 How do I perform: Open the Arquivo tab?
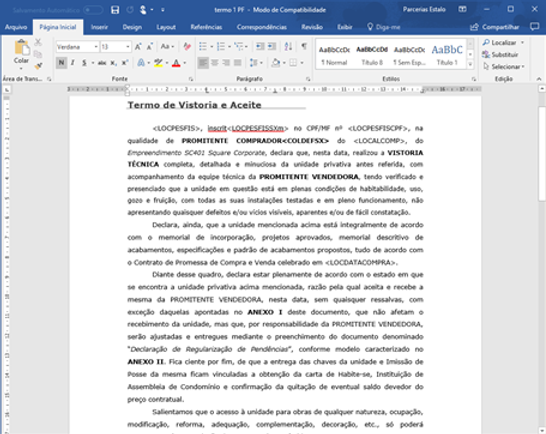(16, 27)
